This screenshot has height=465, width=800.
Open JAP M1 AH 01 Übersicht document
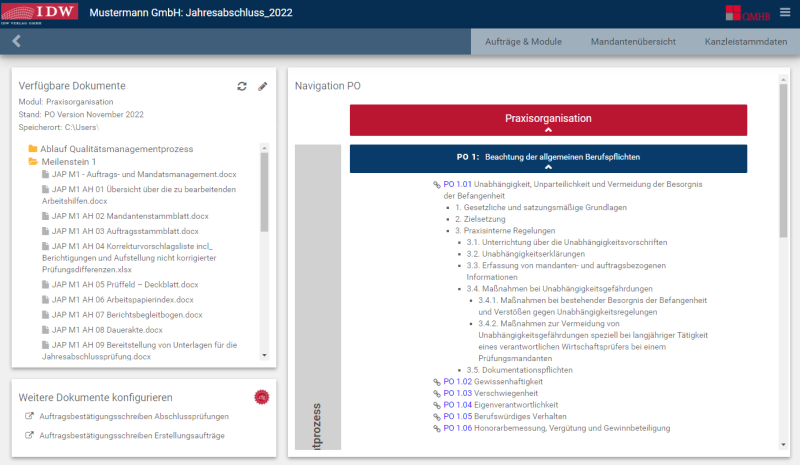point(139,195)
